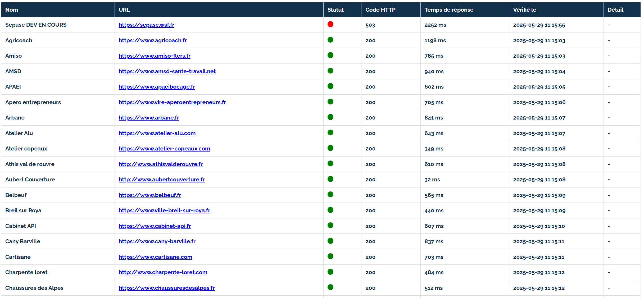Click the green status dot for Arbane
The height and width of the screenshot is (298, 644).
330,117
